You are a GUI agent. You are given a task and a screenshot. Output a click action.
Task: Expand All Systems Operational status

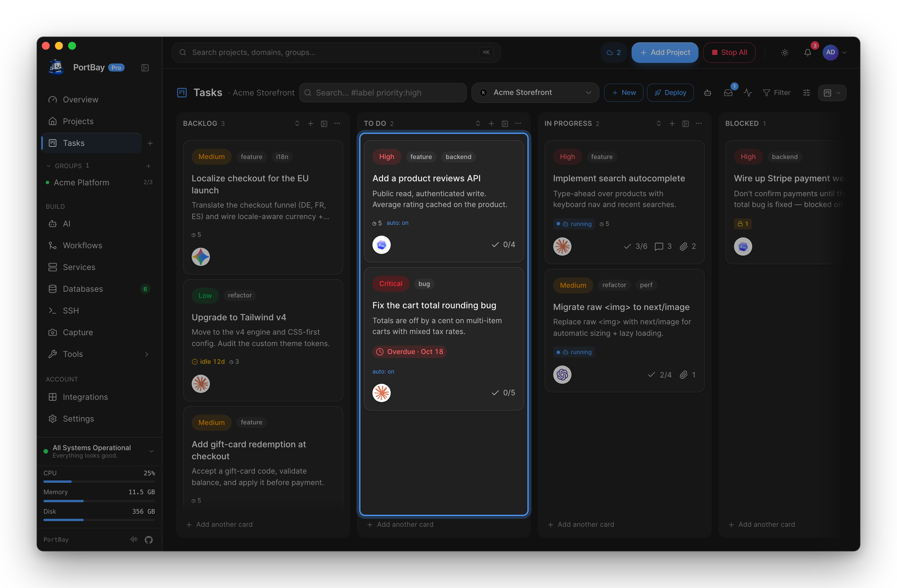[x=152, y=451]
